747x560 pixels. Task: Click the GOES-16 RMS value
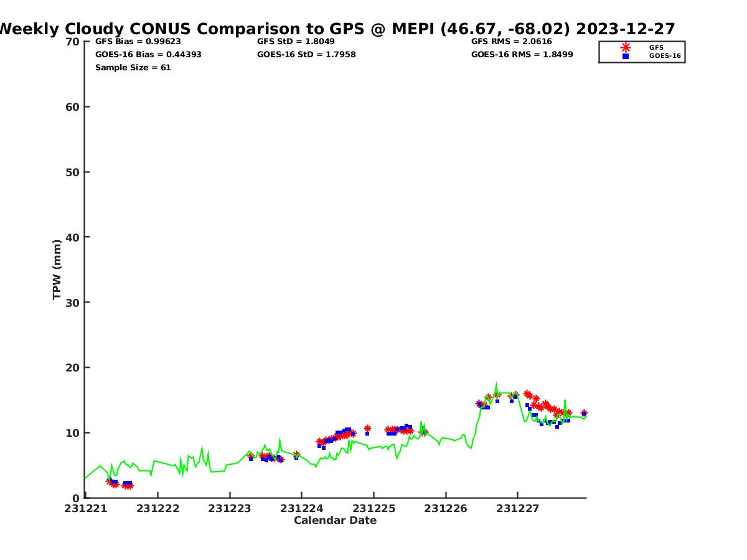(522, 55)
